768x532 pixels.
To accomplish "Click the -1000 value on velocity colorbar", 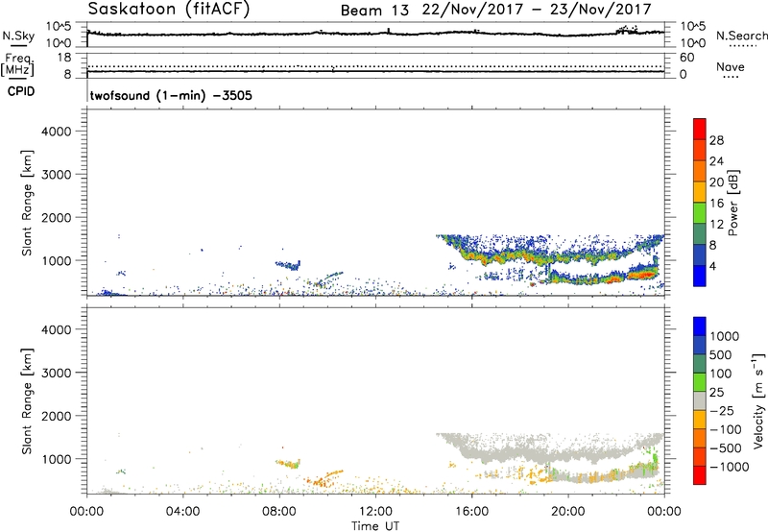I will pos(730,467).
